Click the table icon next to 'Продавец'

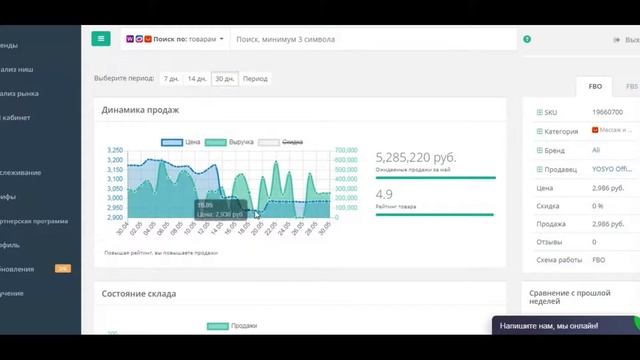point(540,169)
